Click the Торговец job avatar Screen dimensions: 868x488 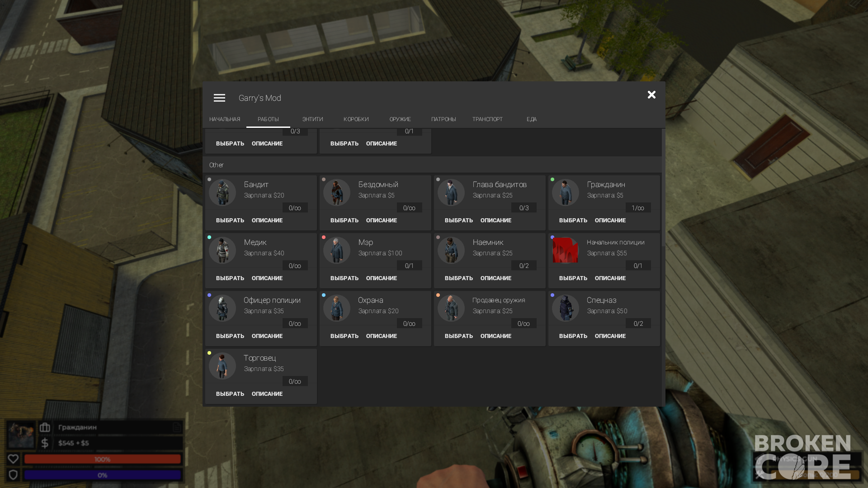222,366
